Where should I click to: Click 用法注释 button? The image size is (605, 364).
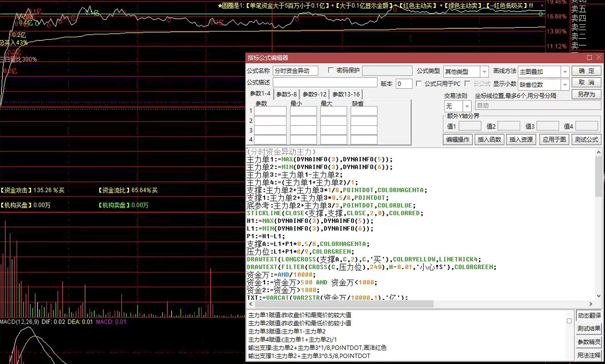pyautogui.click(x=589, y=355)
